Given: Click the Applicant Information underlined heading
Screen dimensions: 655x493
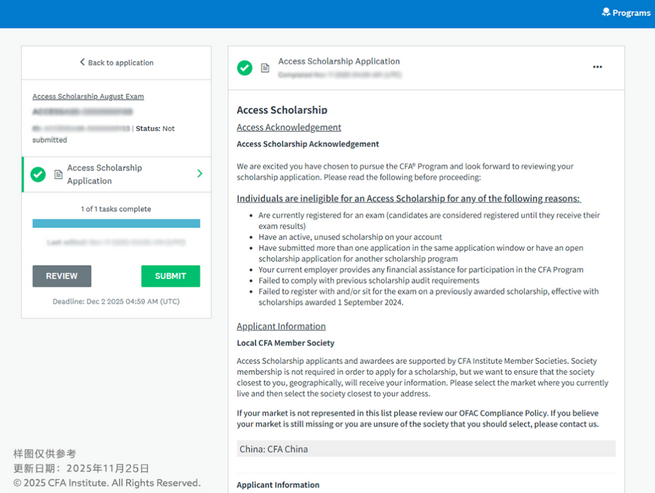Looking at the screenshot, I should [x=280, y=326].
